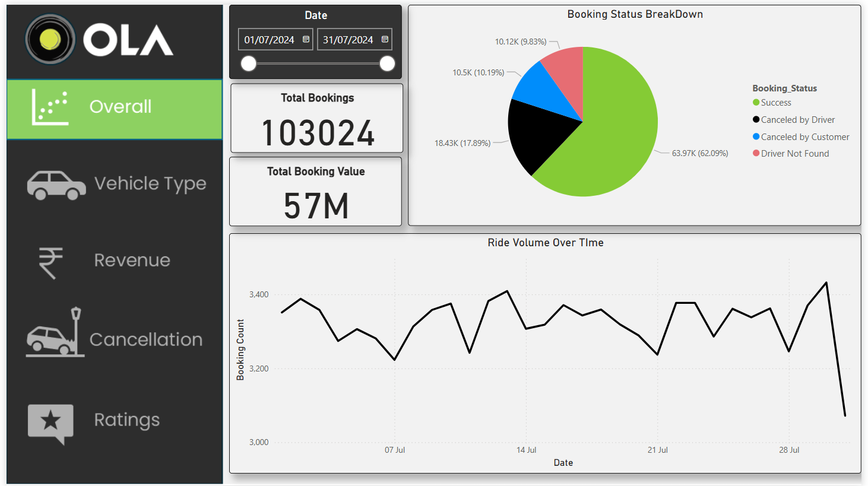This screenshot has width=868, height=486.
Task: Open the start date calendar picker icon
Action: [x=306, y=39]
